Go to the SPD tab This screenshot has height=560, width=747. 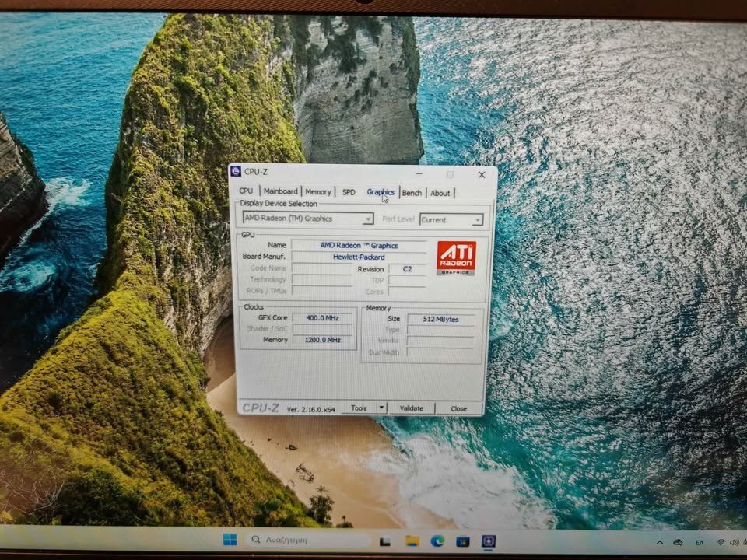point(349,192)
